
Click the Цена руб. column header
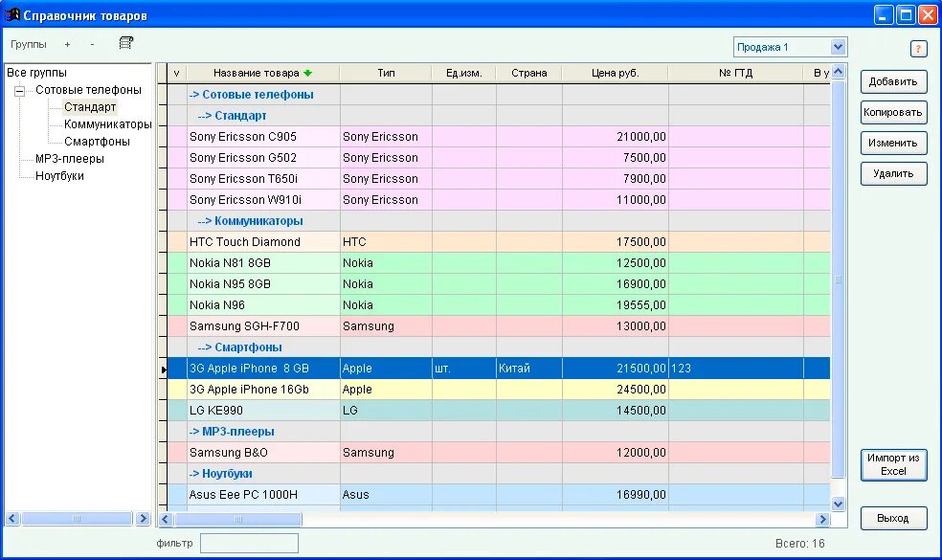(x=616, y=74)
